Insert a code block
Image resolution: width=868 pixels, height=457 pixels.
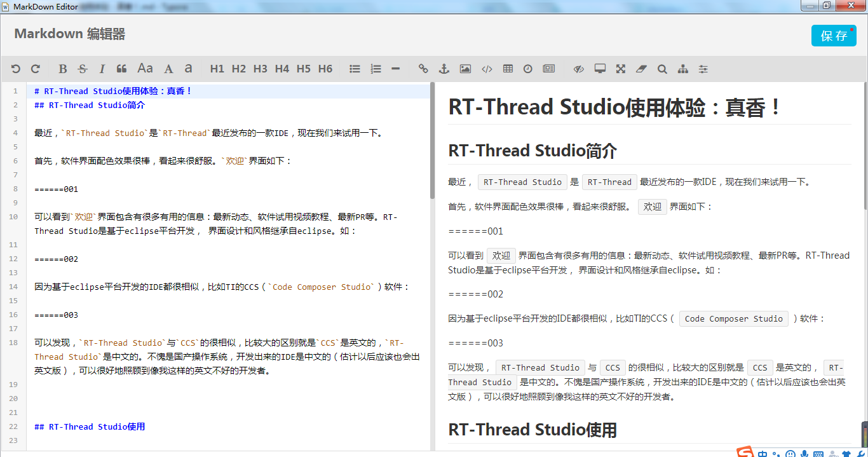pyautogui.click(x=486, y=68)
